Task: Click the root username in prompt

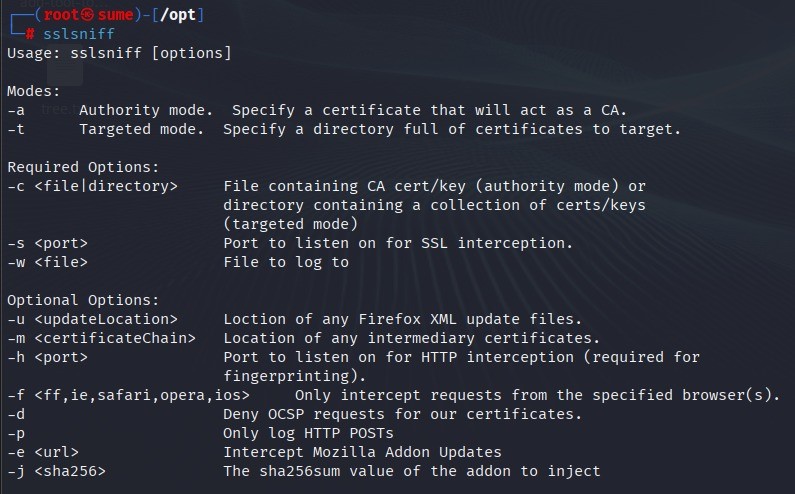Action: click(x=61, y=15)
